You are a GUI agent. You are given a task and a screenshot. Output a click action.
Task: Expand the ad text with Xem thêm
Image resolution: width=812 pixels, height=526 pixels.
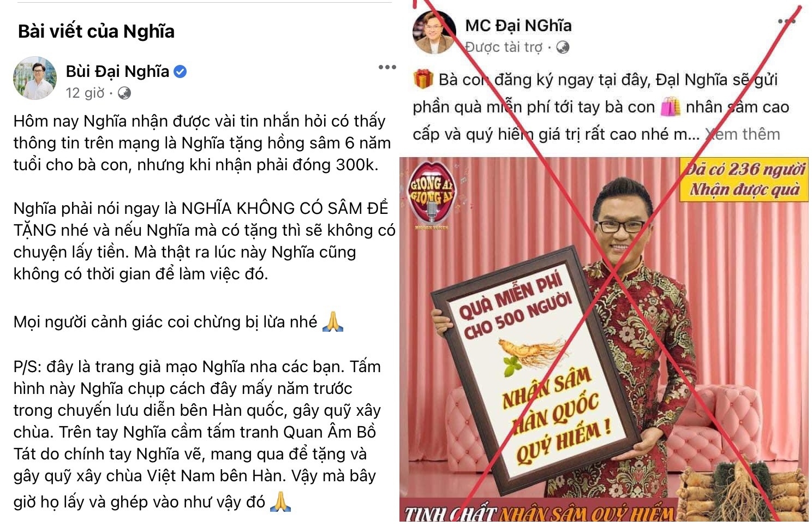point(743,134)
